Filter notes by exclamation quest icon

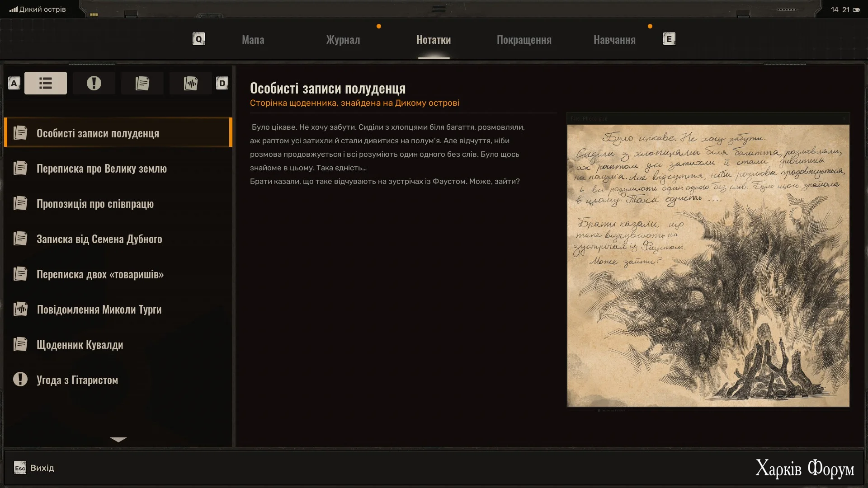(94, 83)
